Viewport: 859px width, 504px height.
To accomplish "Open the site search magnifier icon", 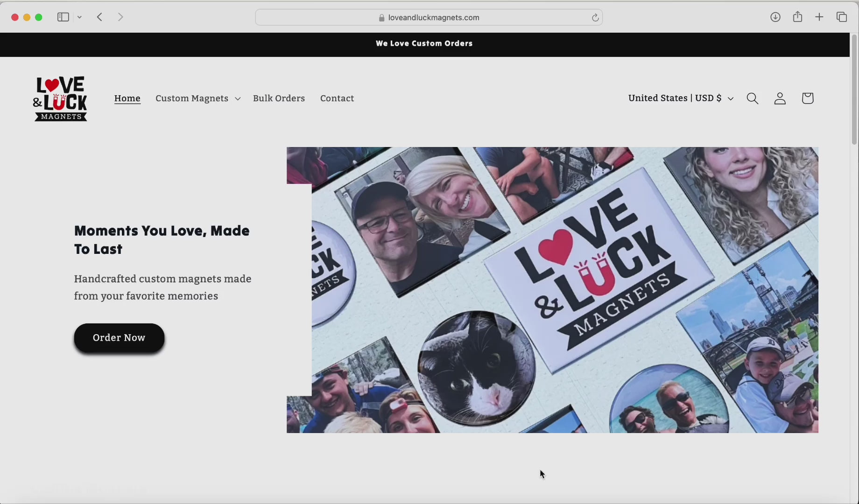I will coord(753,98).
